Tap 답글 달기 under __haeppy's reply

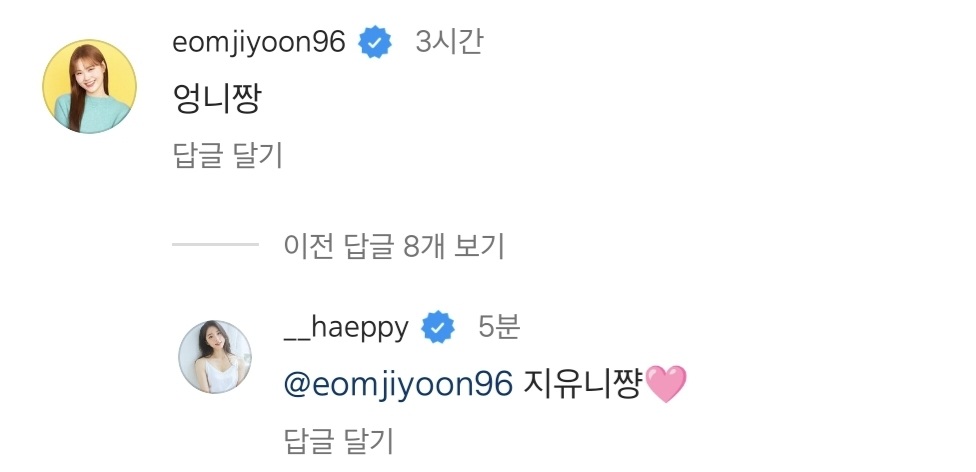(339, 441)
